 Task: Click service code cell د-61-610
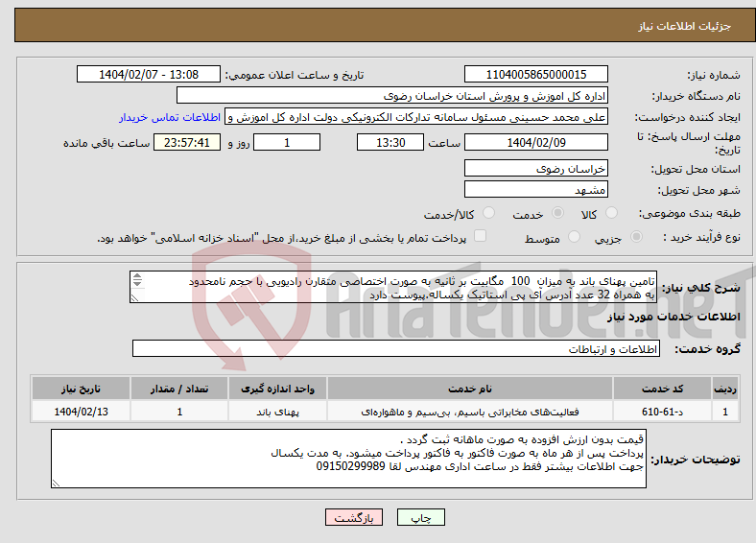pyautogui.click(x=663, y=412)
